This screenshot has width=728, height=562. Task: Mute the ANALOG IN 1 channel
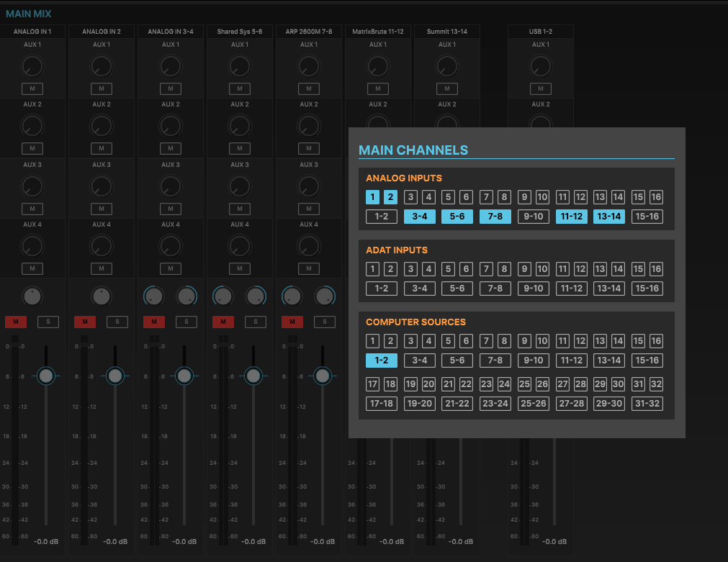(16, 322)
